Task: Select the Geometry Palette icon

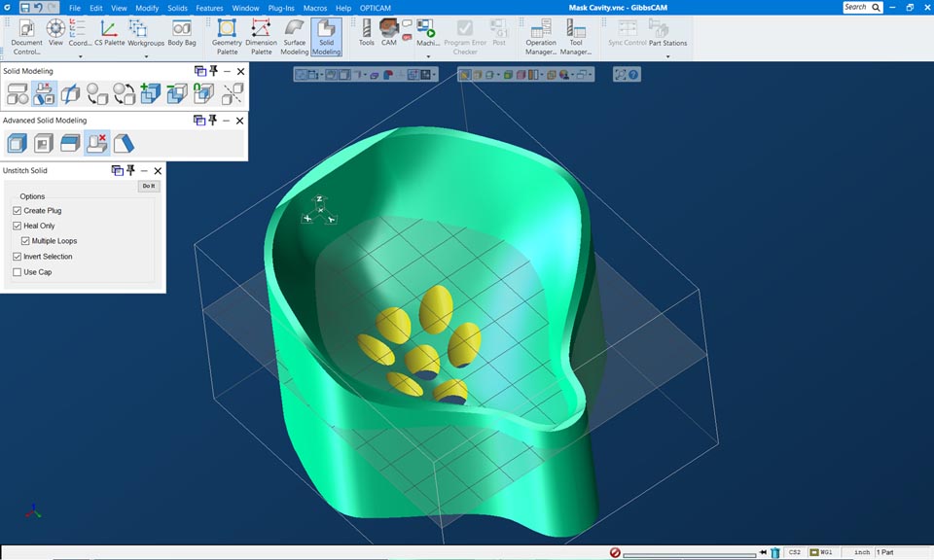Action: point(225,34)
